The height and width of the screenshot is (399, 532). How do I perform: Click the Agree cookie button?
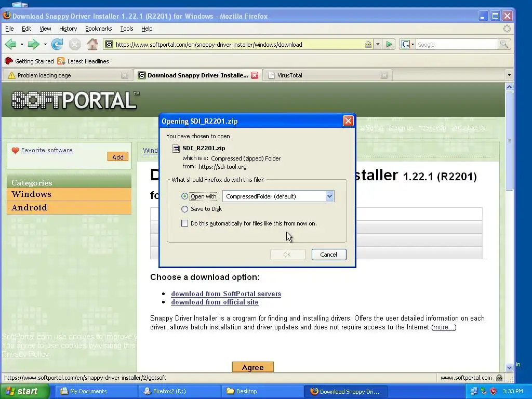coord(253,367)
